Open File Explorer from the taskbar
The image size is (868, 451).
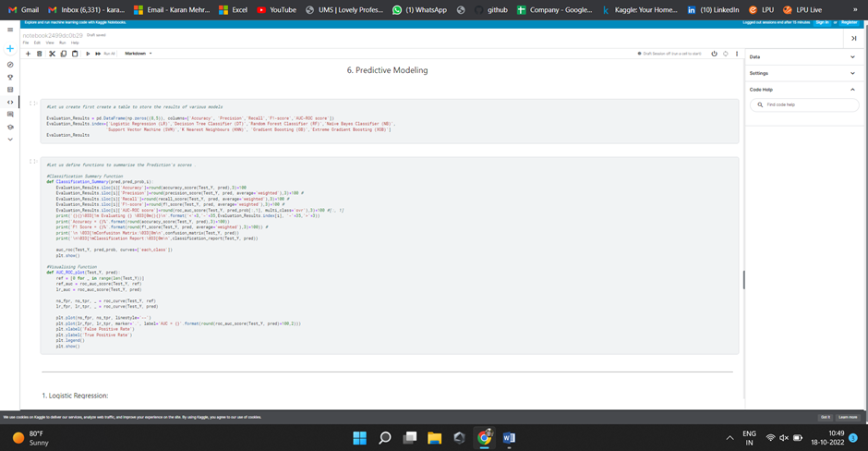coord(435,438)
